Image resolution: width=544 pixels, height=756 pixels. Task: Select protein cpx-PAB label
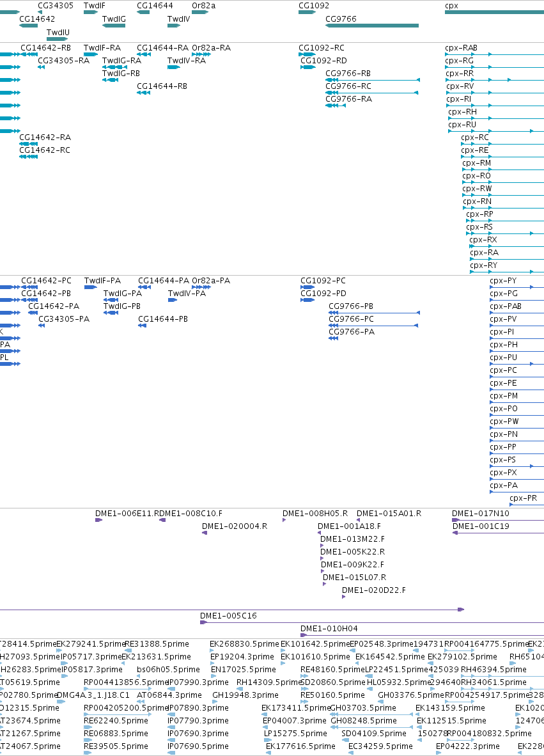pos(505,306)
